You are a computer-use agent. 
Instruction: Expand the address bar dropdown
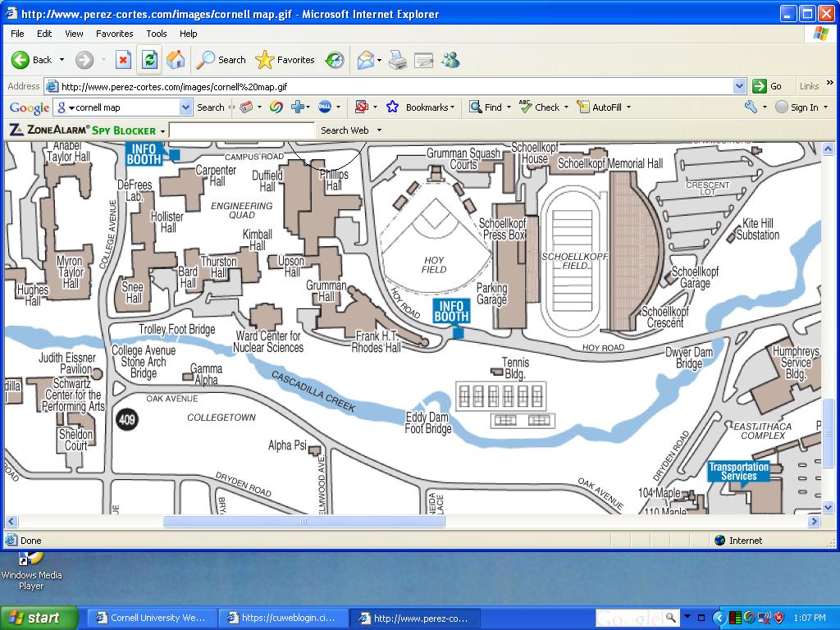pyautogui.click(x=739, y=86)
